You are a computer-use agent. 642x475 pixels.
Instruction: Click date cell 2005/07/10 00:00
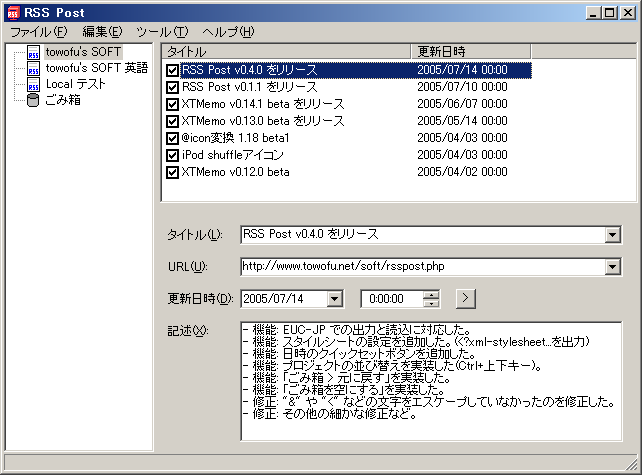point(462,87)
